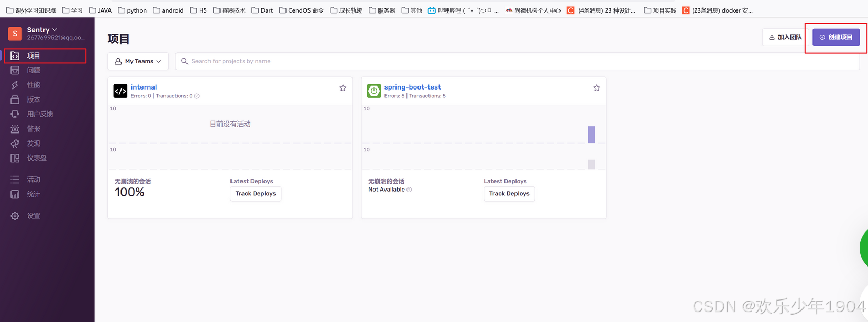Click the internal project code icon
Screen dimensions: 868x322
click(120, 91)
